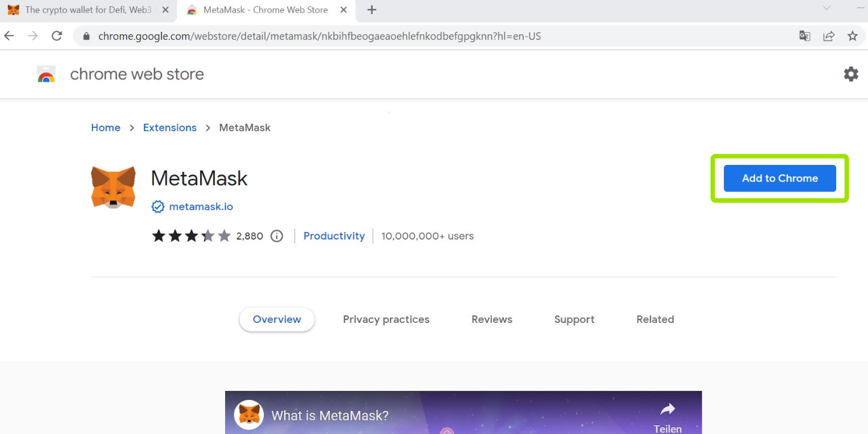Open the Overview tab
868x434 pixels.
[x=277, y=319]
